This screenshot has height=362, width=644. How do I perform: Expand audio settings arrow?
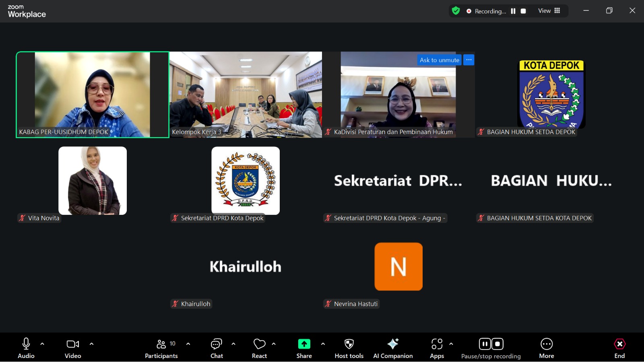point(42,344)
